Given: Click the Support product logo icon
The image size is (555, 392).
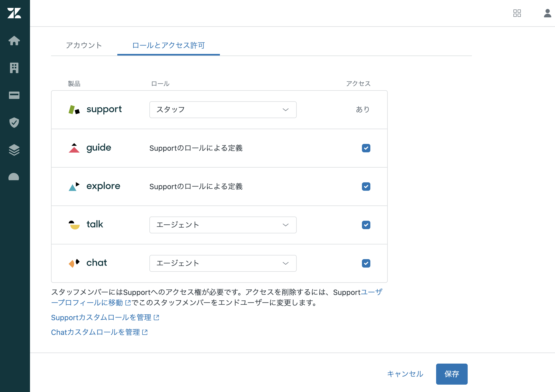Looking at the screenshot, I should [x=74, y=109].
